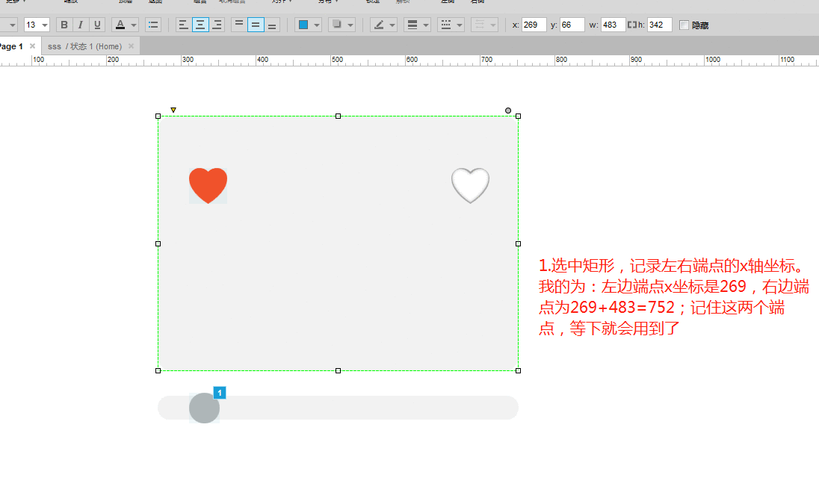
Task: Select the white heart shape
Action: click(470, 185)
